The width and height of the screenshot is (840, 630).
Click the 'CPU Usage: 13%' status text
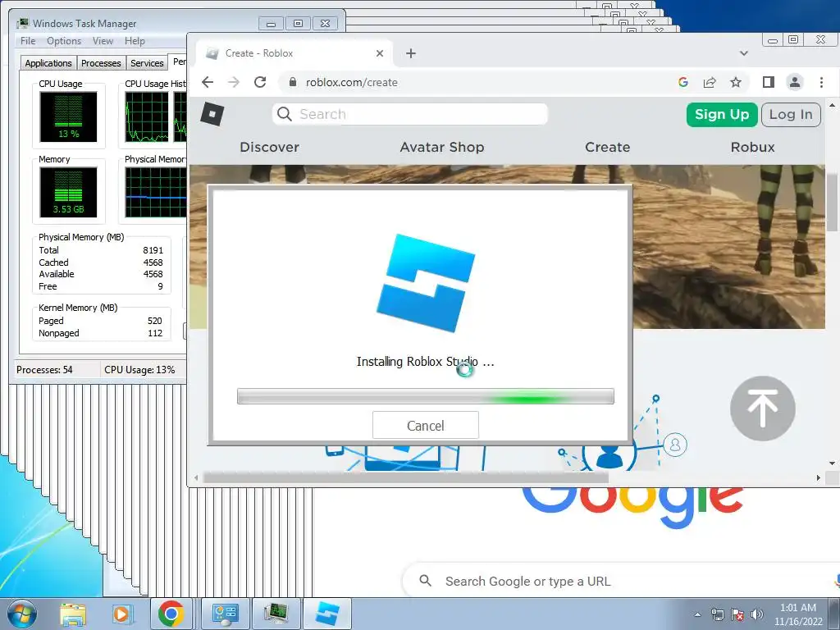tap(139, 370)
